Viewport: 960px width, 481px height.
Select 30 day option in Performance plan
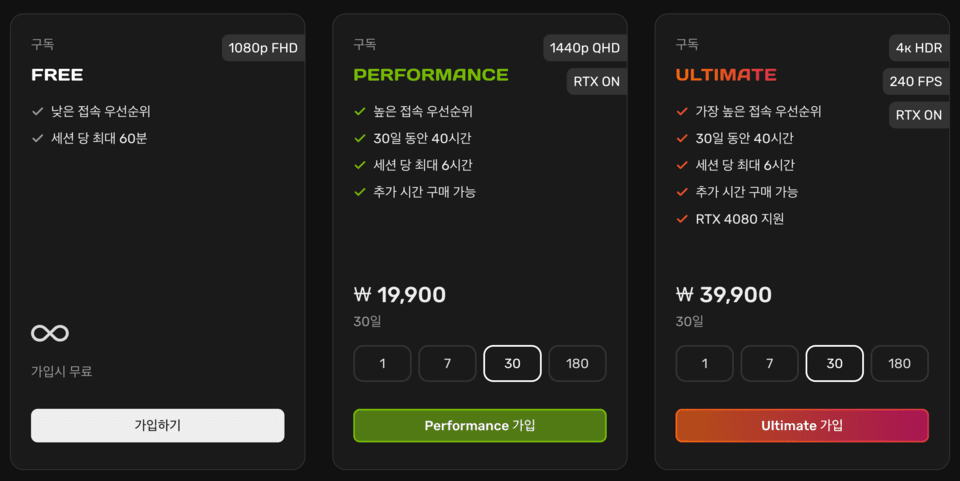pyautogui.click(x=512, y=364)
